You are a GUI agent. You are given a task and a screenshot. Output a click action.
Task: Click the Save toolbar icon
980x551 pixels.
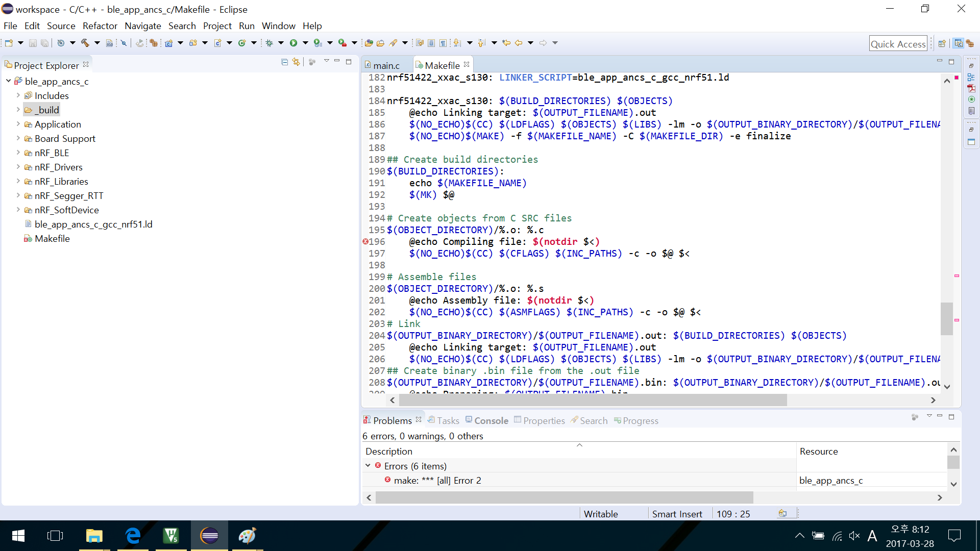pos(33,43)
